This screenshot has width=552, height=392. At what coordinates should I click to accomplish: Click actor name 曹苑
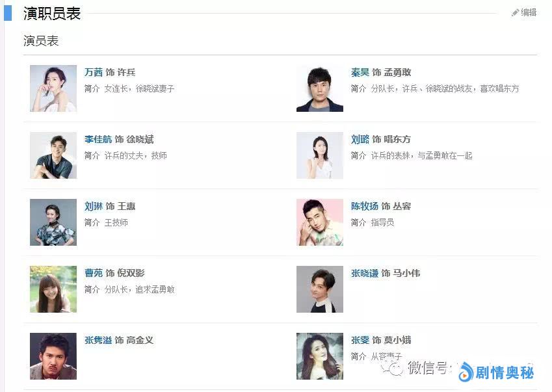tap(94, 273)
